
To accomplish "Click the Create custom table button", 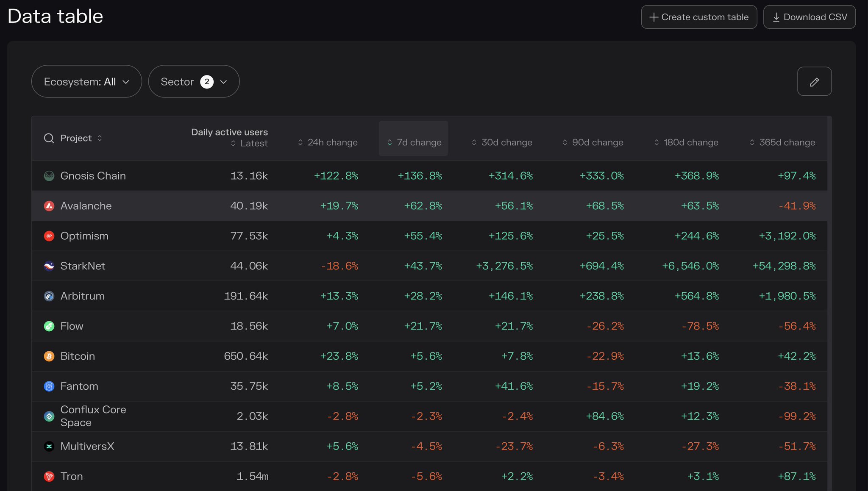I will (699, 17).
